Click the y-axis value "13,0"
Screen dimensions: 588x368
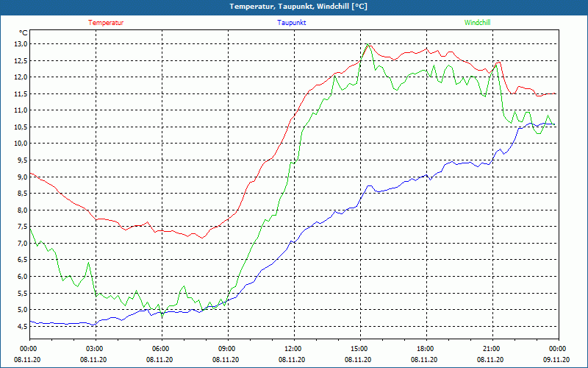[21, 44]
